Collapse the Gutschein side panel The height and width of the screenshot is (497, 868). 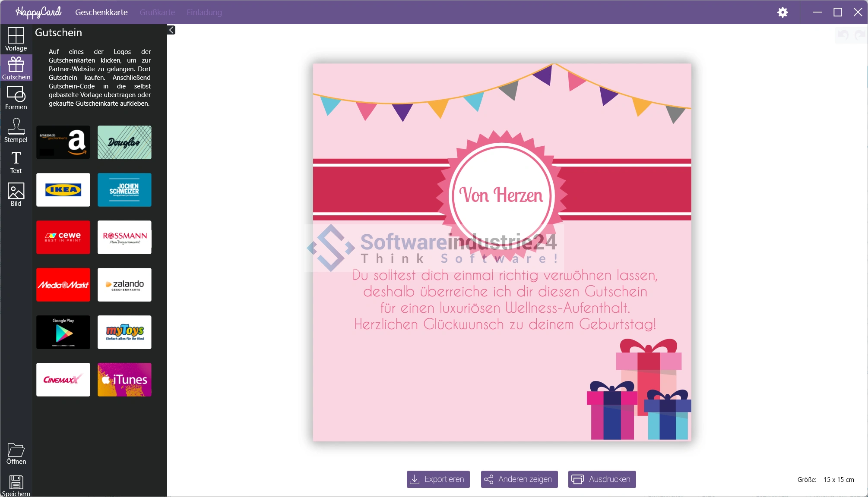point(171,30)
